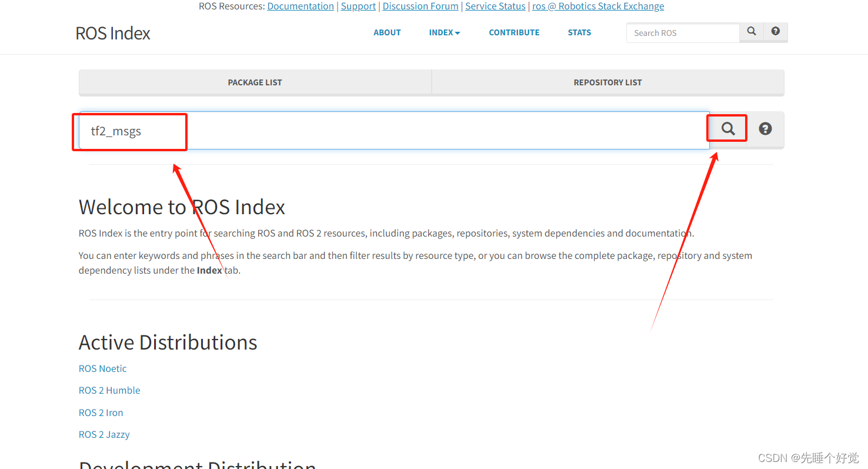Image resolution: width=868 pixels, height=469 pixels.
Task: Expand the INDEX dropdown menu
Action: [x=445, y=32]
